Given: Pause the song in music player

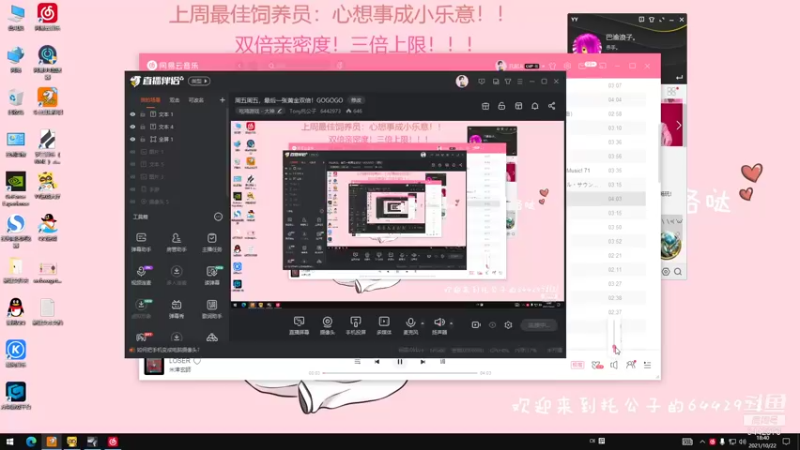Looking at the screenshot, I should tap(400, 362).
